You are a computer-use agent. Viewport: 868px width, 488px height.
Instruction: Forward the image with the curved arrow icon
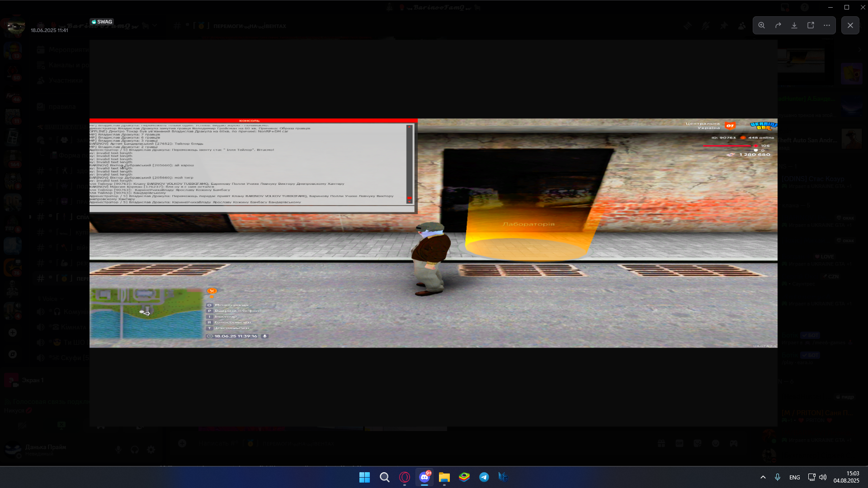coord(778,25)
